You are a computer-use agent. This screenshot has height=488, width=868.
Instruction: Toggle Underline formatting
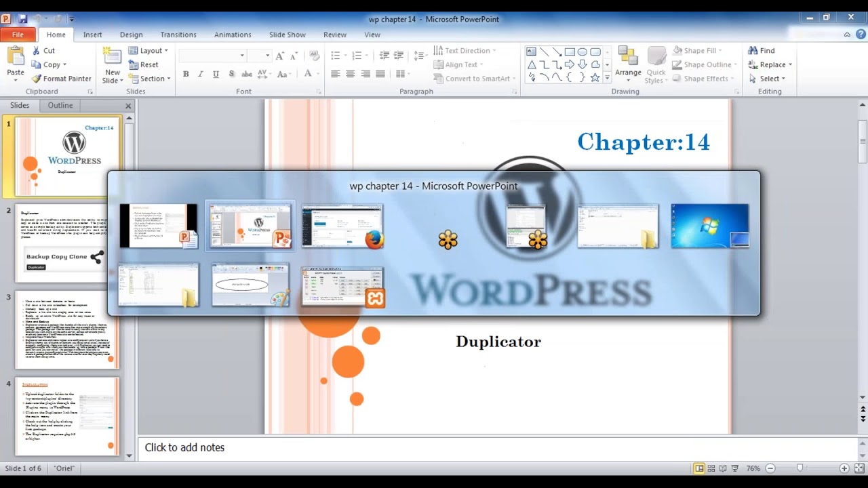[x=216, y=74]
